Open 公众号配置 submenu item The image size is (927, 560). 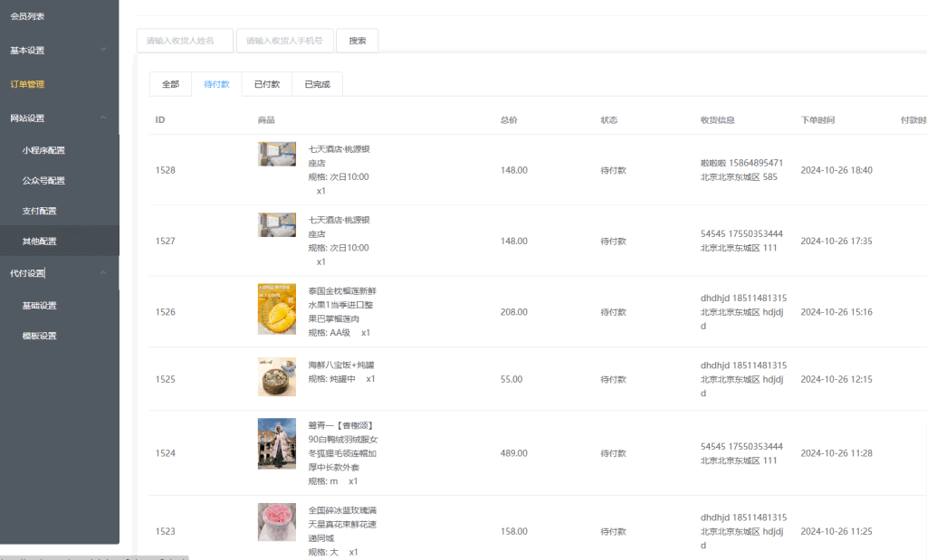click(x=43, y=181)
